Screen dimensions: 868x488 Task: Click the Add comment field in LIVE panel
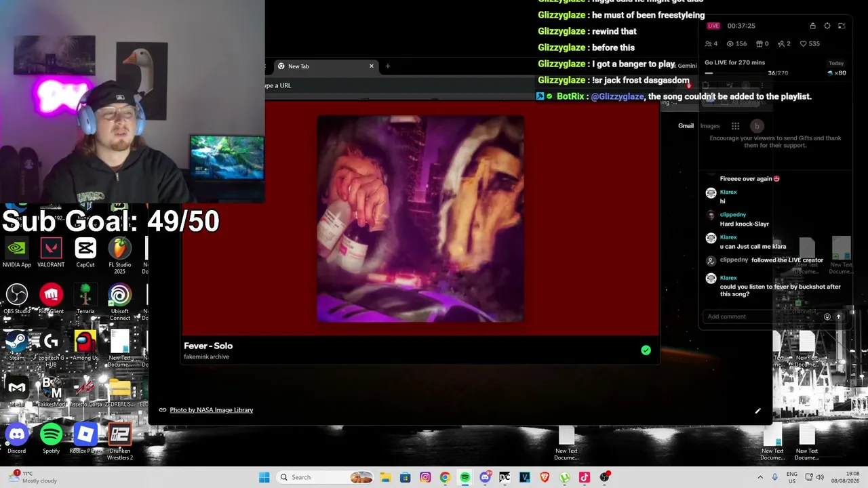pyautogui.click(x=761, y=317)
